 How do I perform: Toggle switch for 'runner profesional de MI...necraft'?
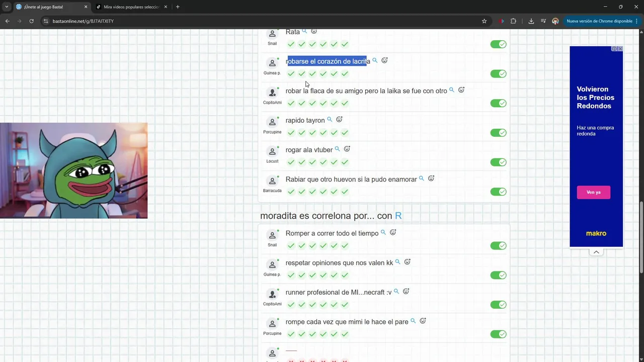[498, 305]
